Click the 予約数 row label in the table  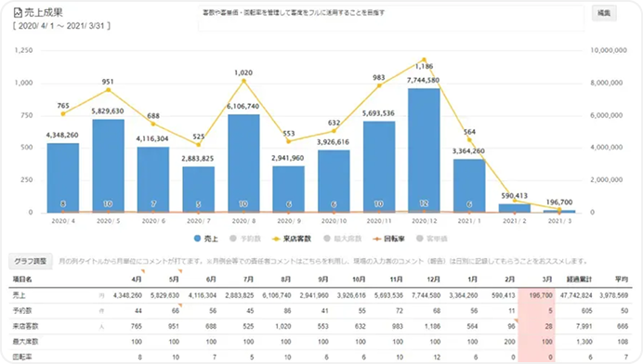[x=22, y=311]
